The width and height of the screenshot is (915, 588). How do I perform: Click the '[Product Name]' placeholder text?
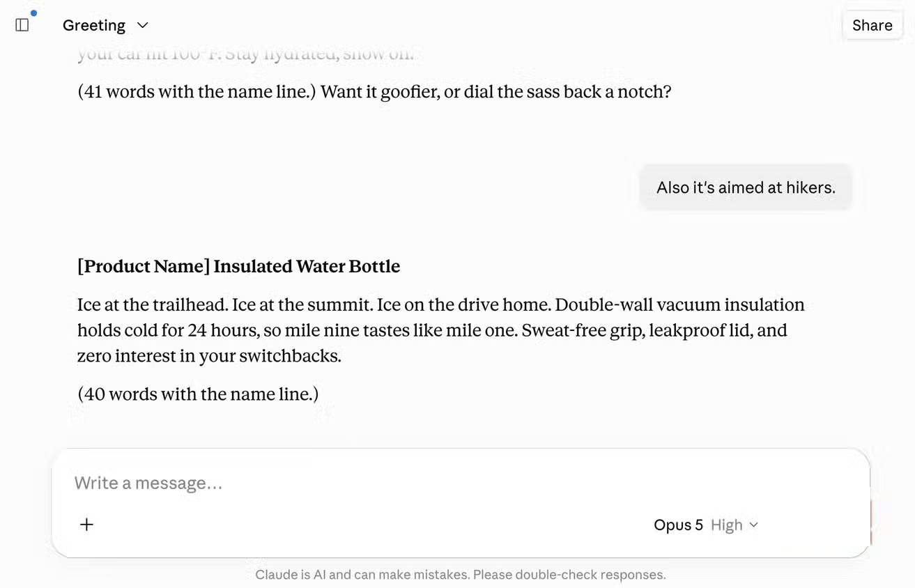click(144, 266)
